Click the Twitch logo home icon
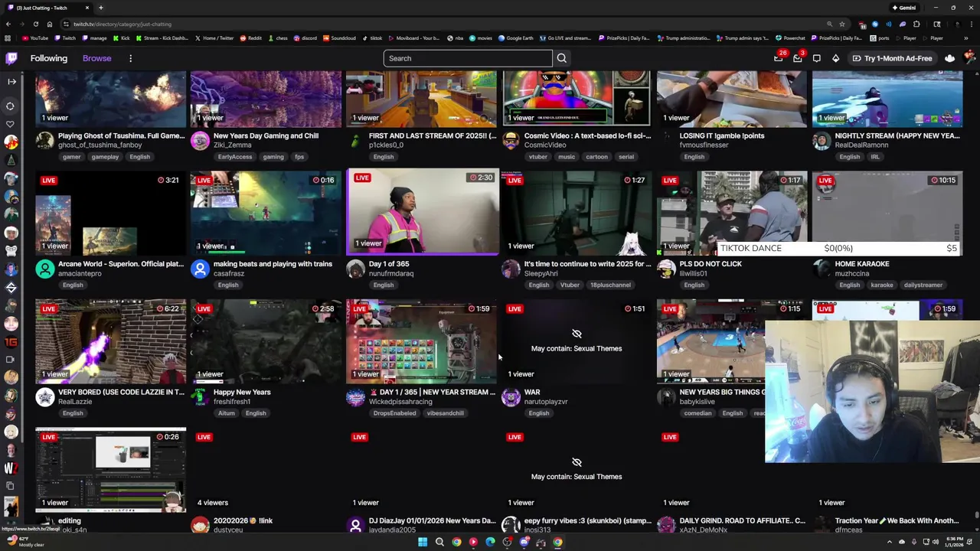The image size is (980, 551). (x=11, y=58)
